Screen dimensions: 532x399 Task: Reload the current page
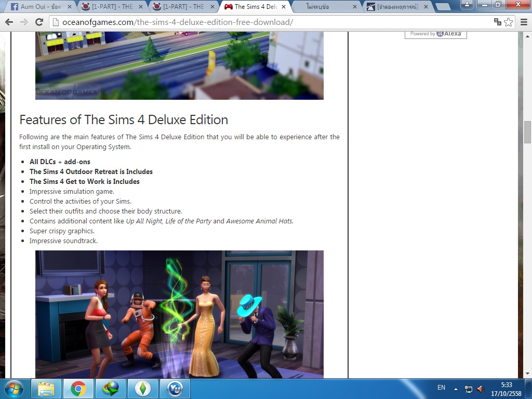(39, 22)
